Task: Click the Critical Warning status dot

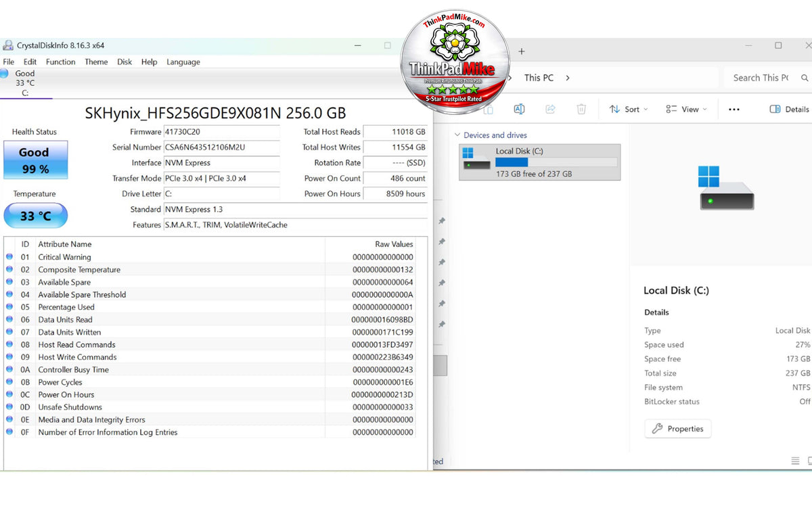Action: [x=9, y=257]
